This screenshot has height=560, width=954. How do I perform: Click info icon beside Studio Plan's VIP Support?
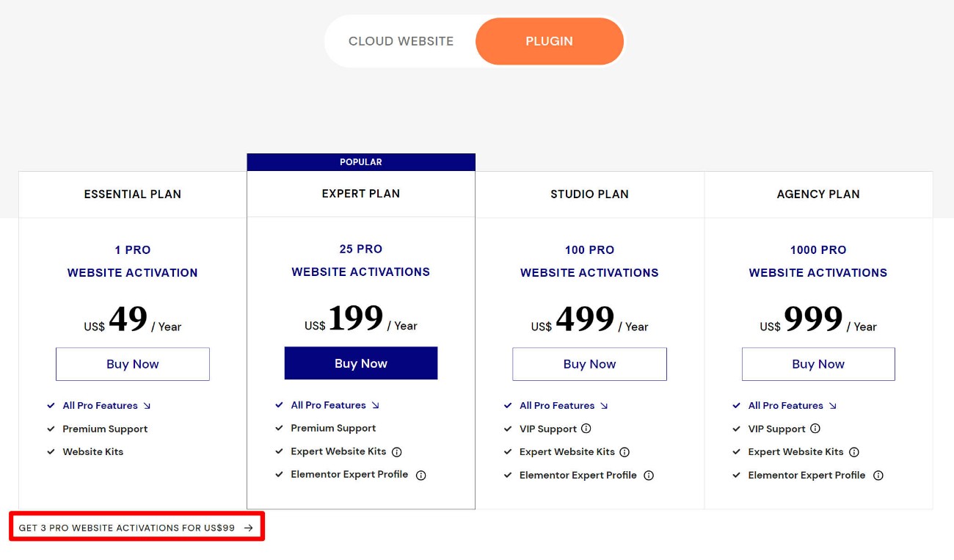[x=586, y=429]
